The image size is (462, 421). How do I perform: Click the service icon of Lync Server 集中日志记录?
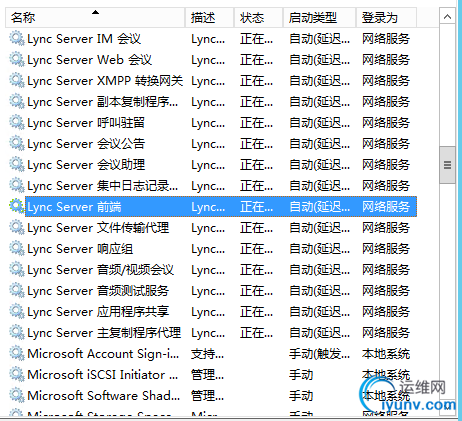(17, 185)
